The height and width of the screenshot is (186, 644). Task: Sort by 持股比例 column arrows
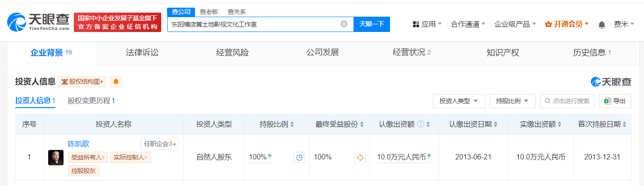tap(292, 124)
